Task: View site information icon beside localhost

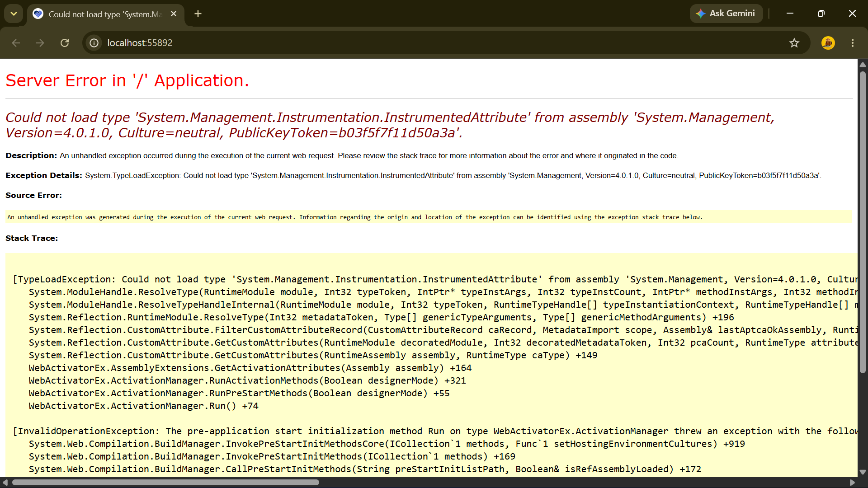Action: 94,43
